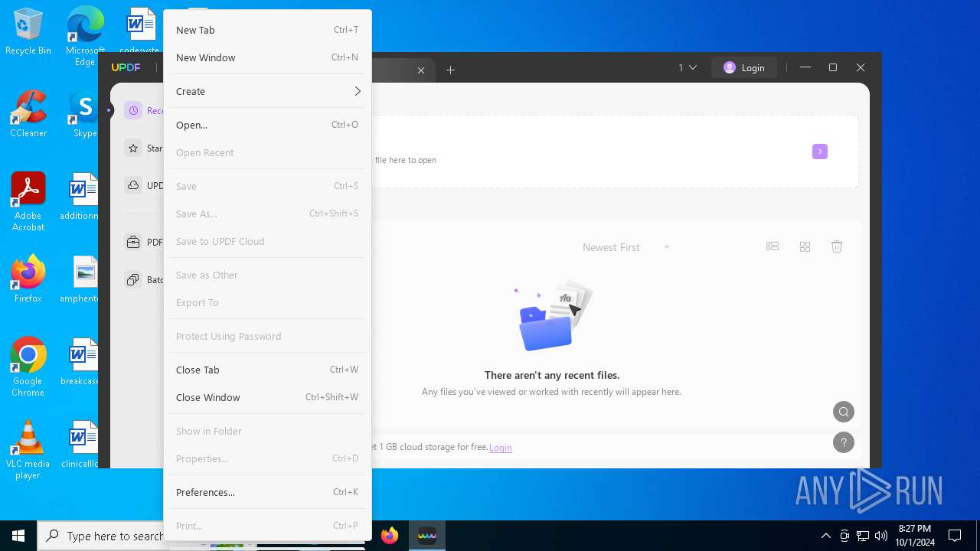Add a new tab with plus button
Viewport: 980px width, 551px height.
tap(451, 70)
